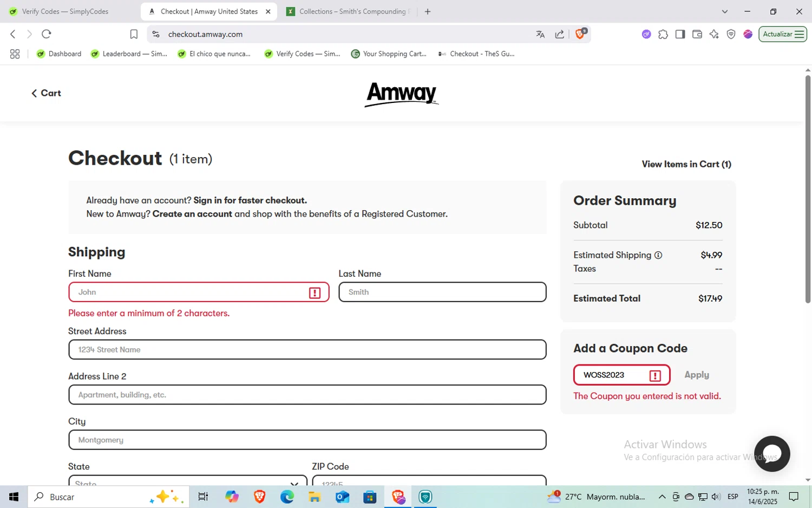This screenshot has height=508, width=812.
Task: Open Windows Start menu
Action: coord(14,497)
